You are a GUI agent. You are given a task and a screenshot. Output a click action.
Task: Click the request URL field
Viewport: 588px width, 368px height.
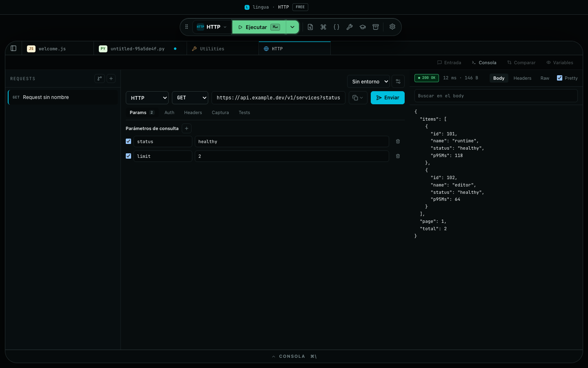(x=278, y=98)
